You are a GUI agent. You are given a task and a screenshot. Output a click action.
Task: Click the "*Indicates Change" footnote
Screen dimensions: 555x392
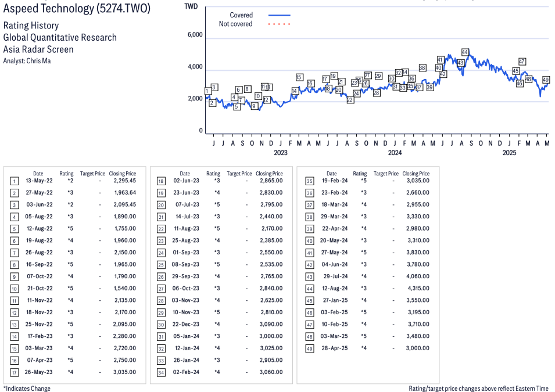(x=27, y=388)
